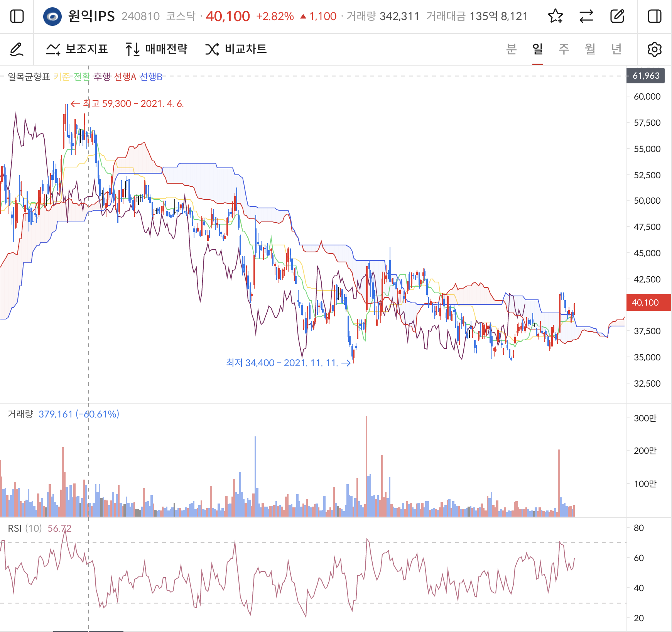This screenshot has height=632, width=672.
Task: Click the 코스닥 market label
Action: pyautogui.click(x=181, y=16)
